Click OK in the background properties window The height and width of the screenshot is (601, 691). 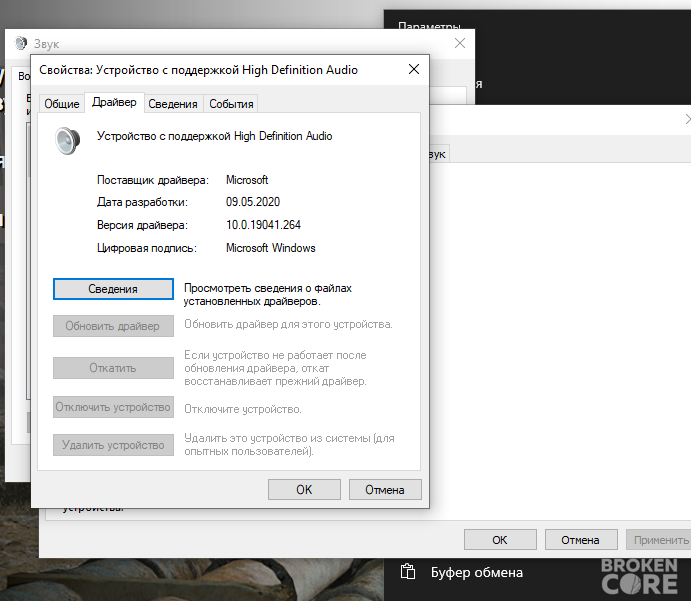click(x=500, y=540)
